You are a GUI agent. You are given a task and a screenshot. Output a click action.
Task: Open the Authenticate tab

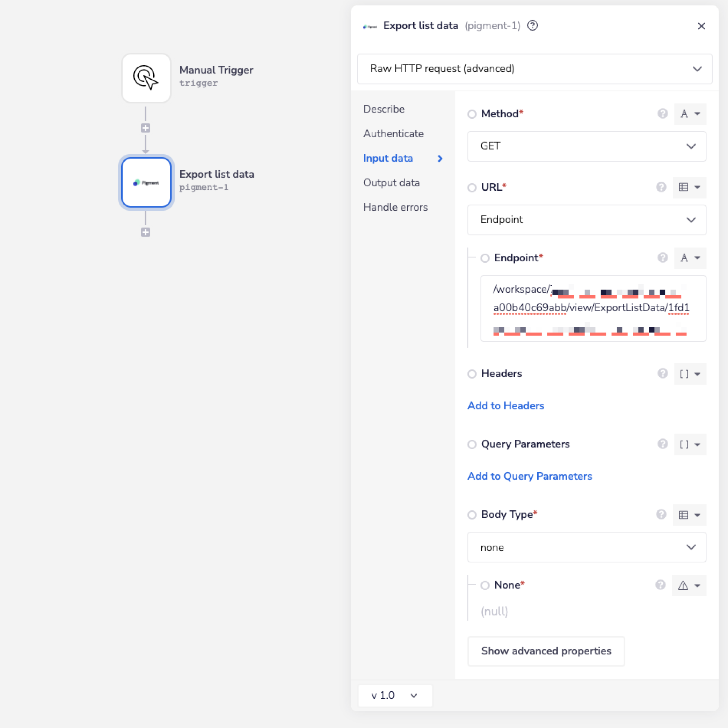click(393, 134)
